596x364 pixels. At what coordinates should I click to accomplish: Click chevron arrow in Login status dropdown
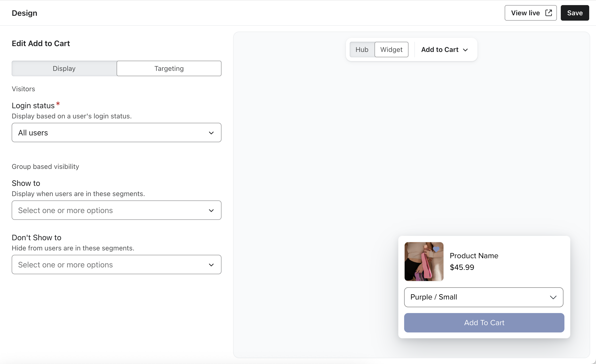click(x=211, y=133)
